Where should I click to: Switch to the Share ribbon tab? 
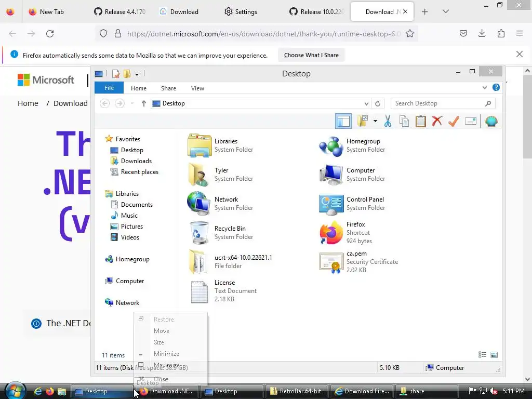[168, 88]
